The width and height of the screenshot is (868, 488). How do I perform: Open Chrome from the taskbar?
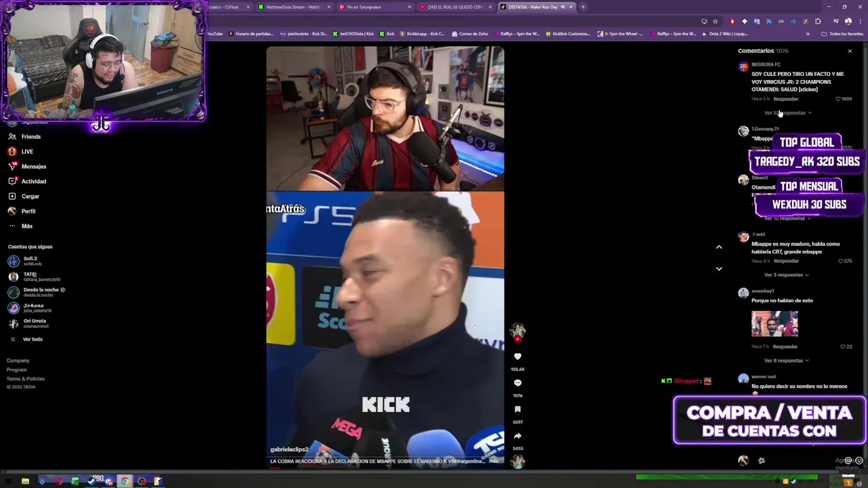click(x=125, y=481)
